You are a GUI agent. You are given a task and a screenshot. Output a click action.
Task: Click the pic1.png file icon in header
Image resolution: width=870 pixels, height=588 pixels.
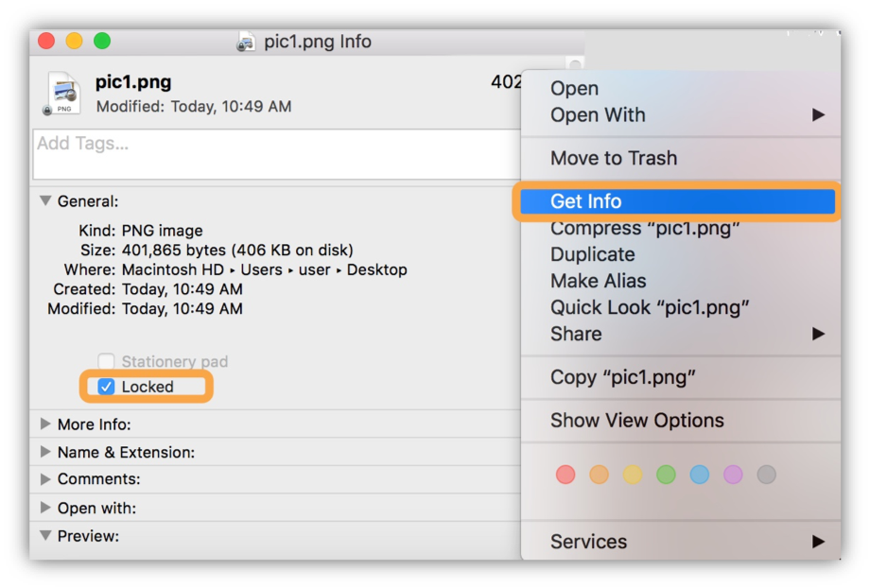tap(62, 94)
